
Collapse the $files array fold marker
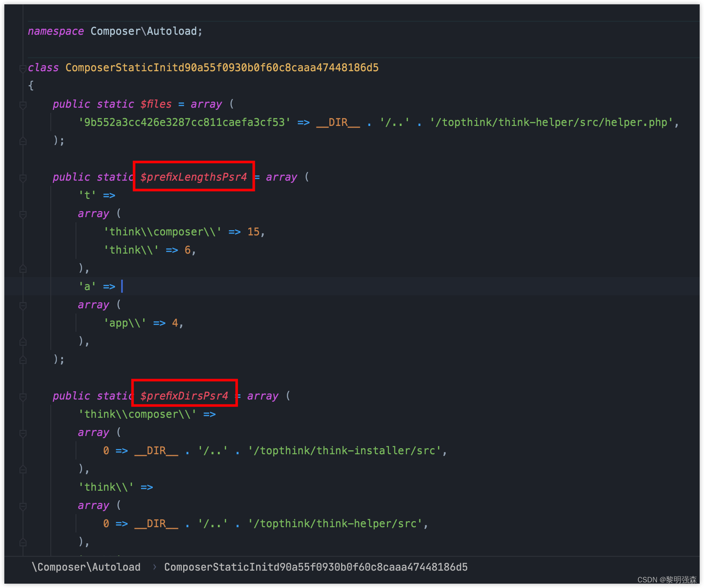click(23, 105)
